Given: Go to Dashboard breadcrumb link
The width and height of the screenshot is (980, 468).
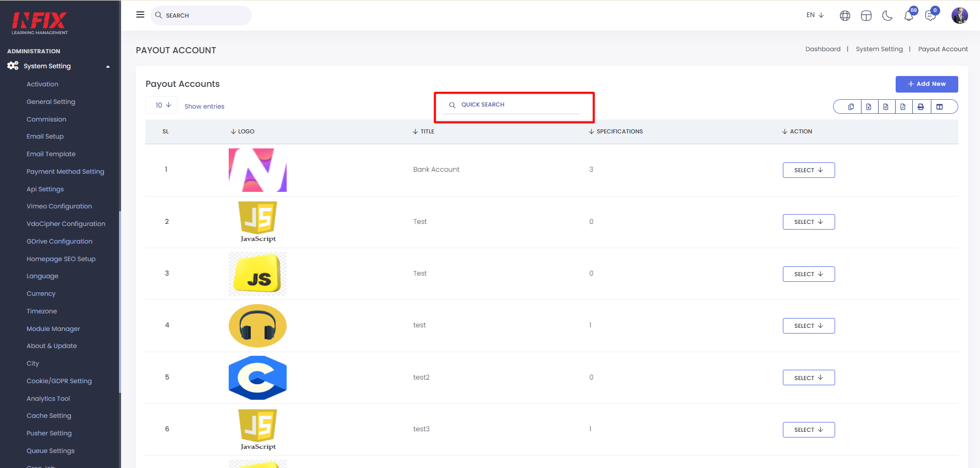Looking at the screenshot, I should (823, 49).
